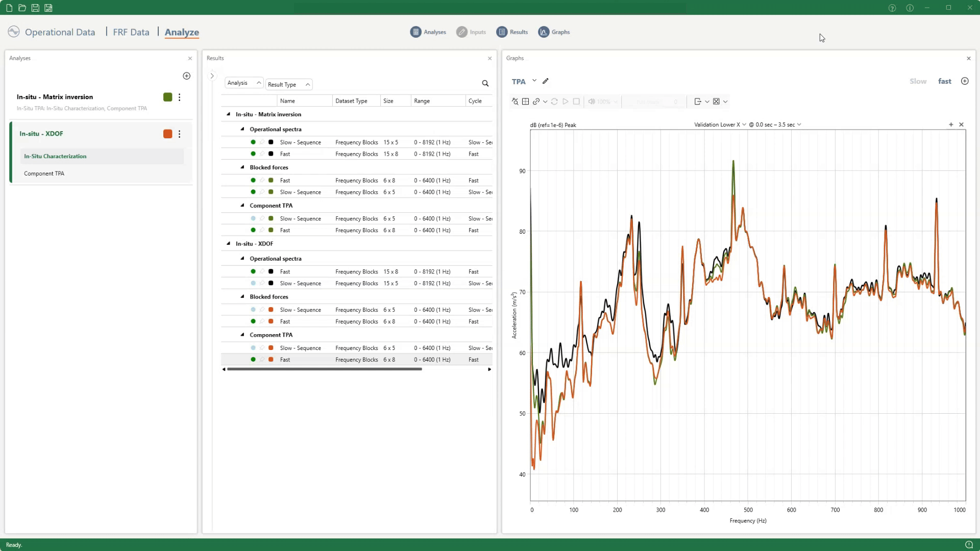Open the Save icon in title bar
Viewport: 980px width, 551px height.
coord(35,8)
